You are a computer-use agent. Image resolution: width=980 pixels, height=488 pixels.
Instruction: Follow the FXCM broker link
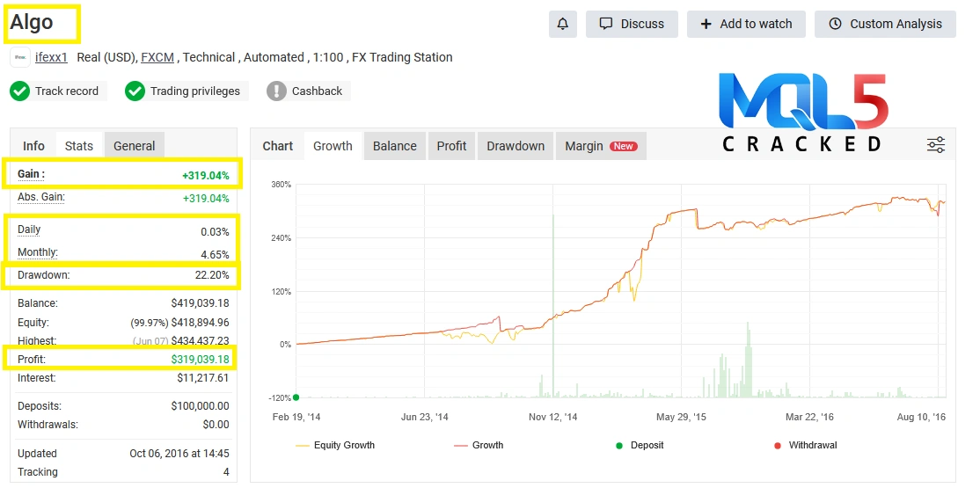pos(157,57)
